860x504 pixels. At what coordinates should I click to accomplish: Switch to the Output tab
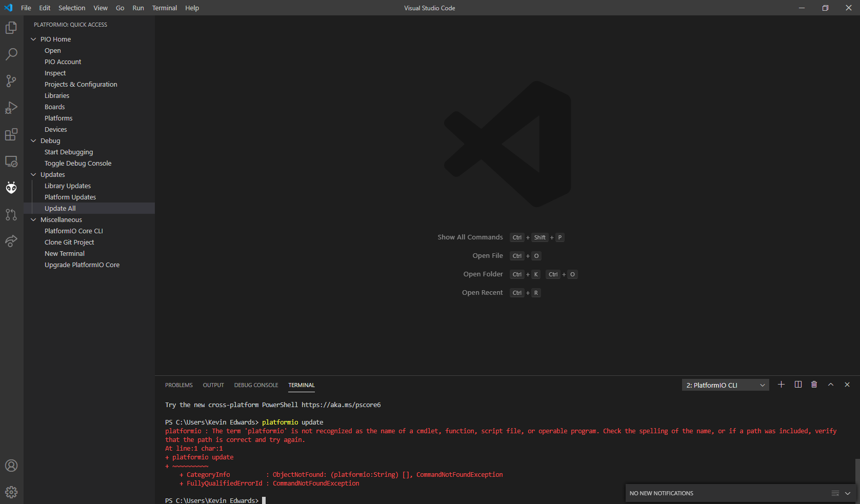pos(213,385)
